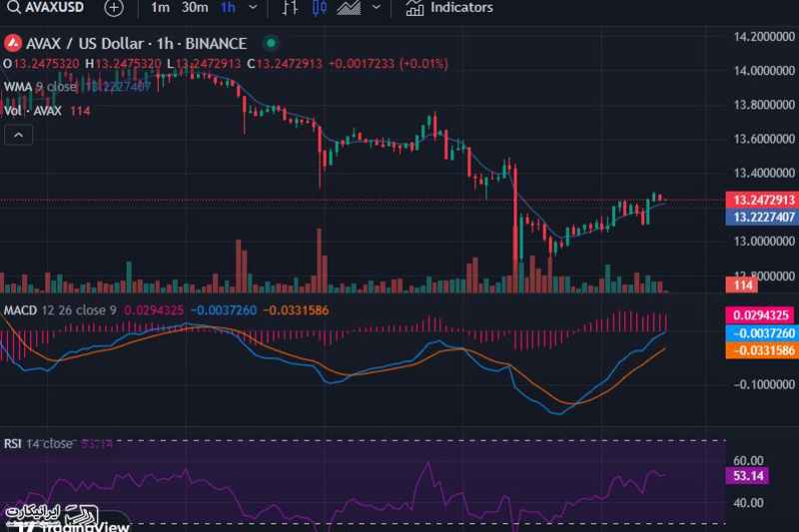Select the MACD 12 26 close 9 legend
The image size is (799, 532).
click(60, 310)
